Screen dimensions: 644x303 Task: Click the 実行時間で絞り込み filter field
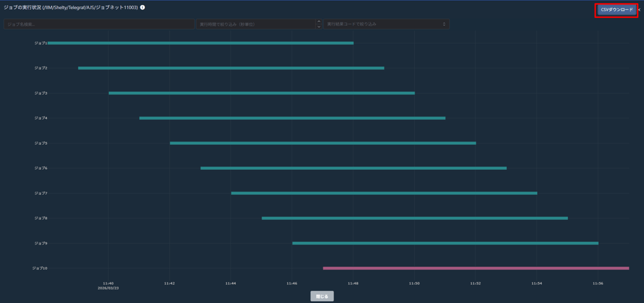point(255,24)
